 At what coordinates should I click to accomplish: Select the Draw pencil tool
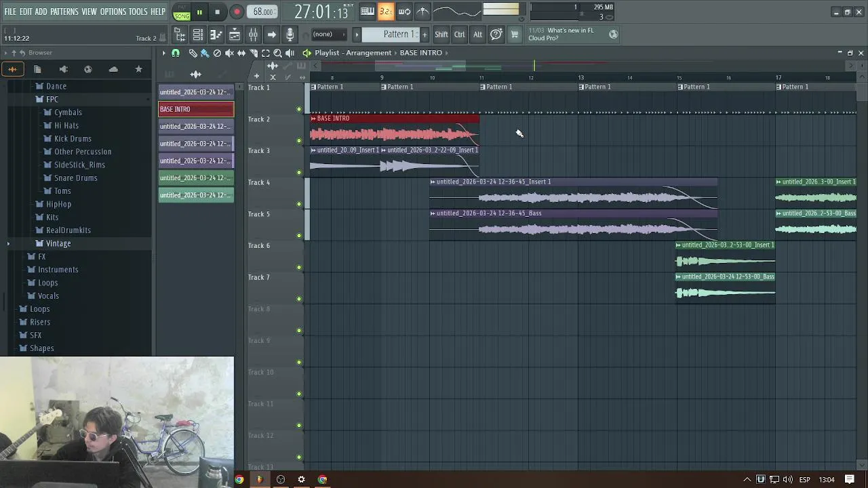[193, 53]
